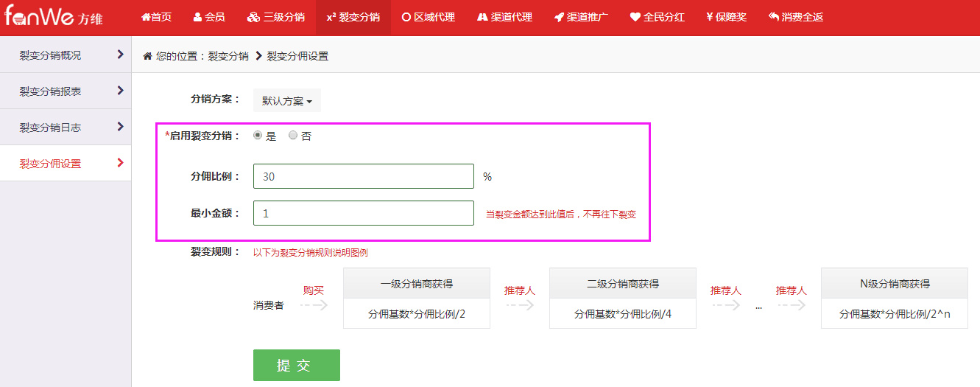This screenshot has height=387, width=980.
Task: Expand 裂变分销报表 sidebar item
Action: coord(66,91)
